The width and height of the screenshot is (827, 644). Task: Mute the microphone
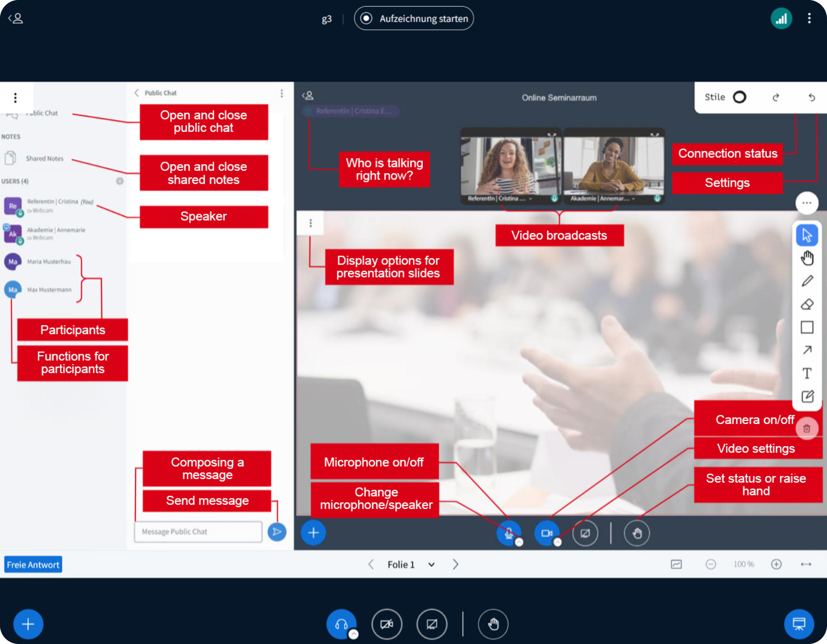[509, 532]
